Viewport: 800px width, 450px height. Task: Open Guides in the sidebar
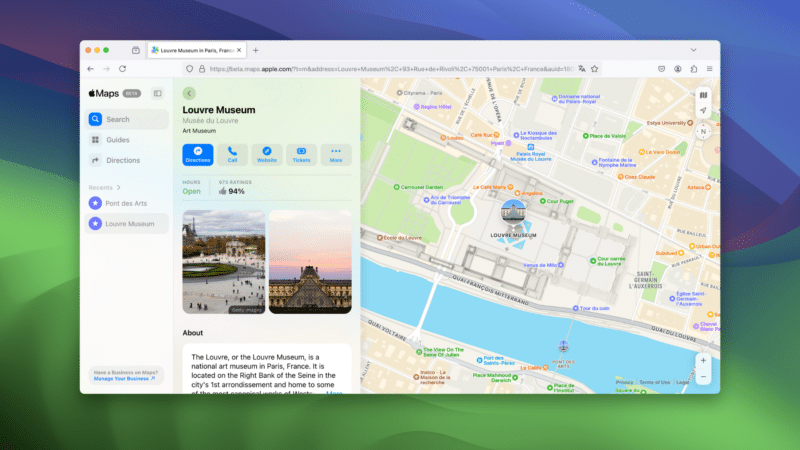pos(128,140)
